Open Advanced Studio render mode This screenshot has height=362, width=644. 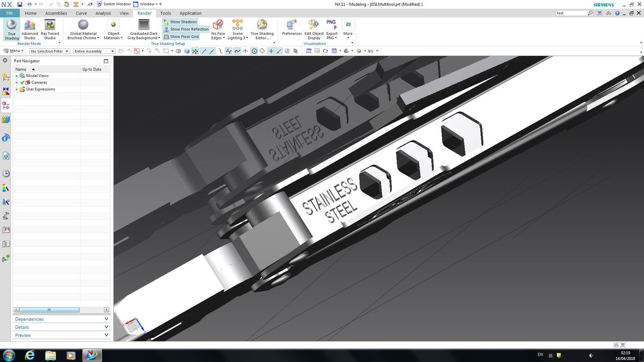pyautogui.click(x=30, y=29)
